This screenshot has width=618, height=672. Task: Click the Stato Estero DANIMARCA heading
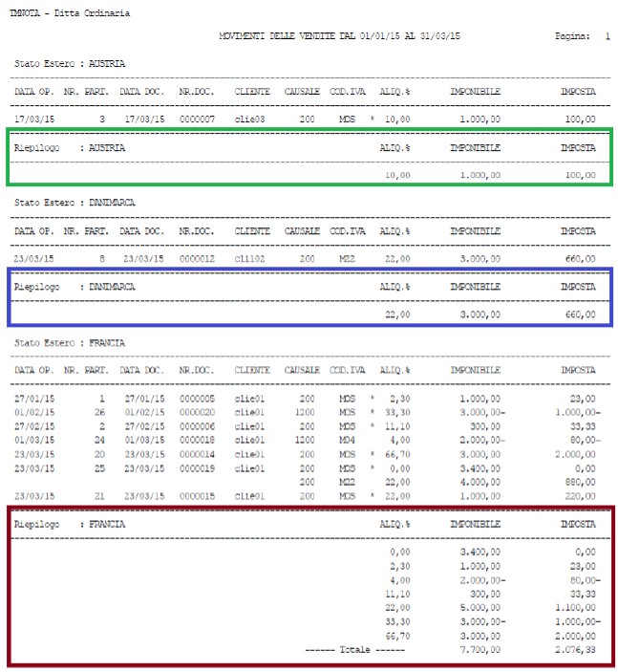[75, 203]
